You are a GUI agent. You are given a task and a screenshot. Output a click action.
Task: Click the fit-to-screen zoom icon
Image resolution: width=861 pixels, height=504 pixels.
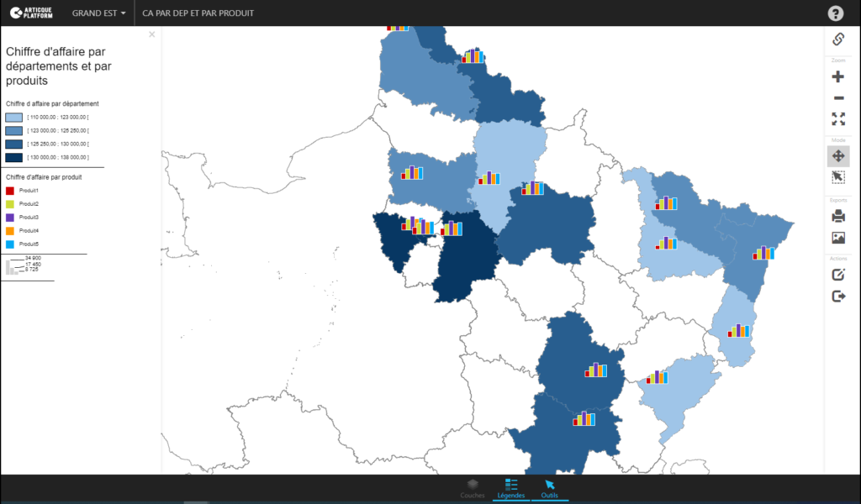[837, 119]
